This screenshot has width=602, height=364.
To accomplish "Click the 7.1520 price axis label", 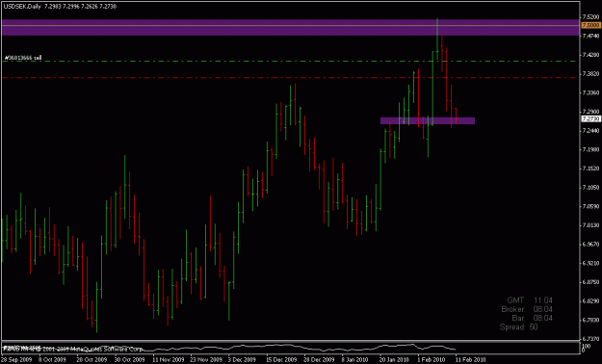I will click(590, 169).
